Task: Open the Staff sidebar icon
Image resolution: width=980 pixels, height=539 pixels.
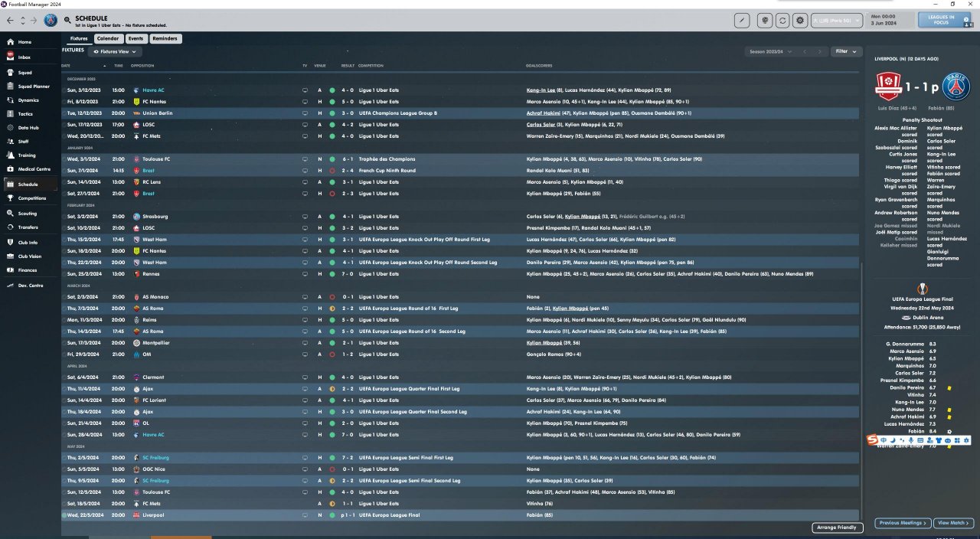Action: tap(10, 142)
